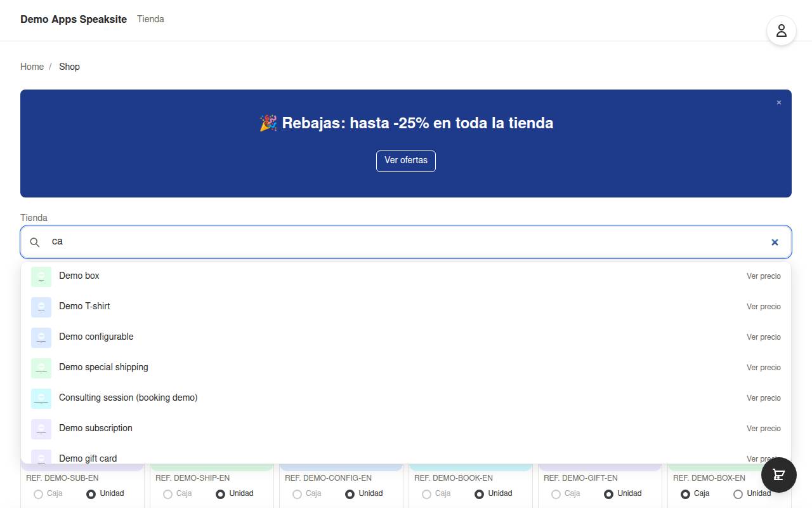Dismiss the Rebajas sale banner
812x508 pixels.
point(779,102)
